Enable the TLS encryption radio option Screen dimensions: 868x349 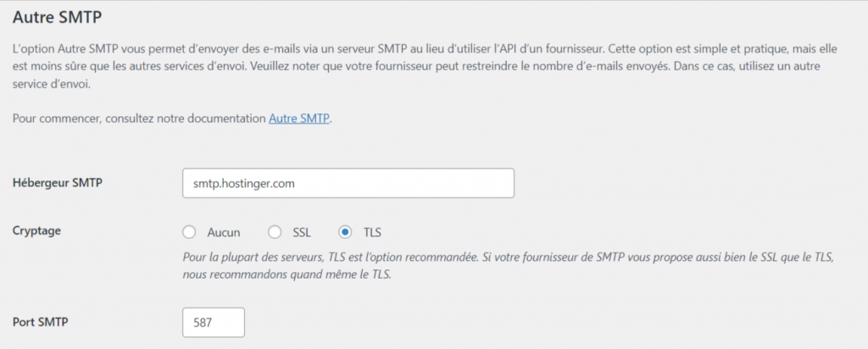coord(345,231)
